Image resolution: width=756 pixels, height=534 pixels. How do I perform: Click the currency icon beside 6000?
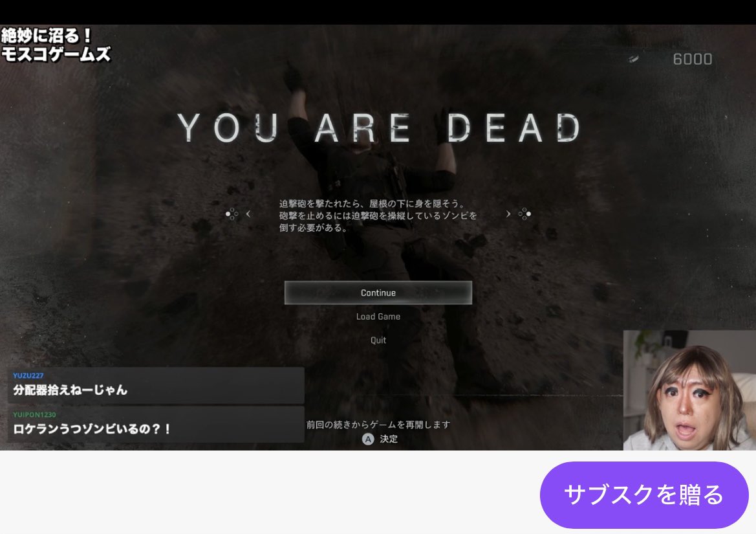point(633,59)
